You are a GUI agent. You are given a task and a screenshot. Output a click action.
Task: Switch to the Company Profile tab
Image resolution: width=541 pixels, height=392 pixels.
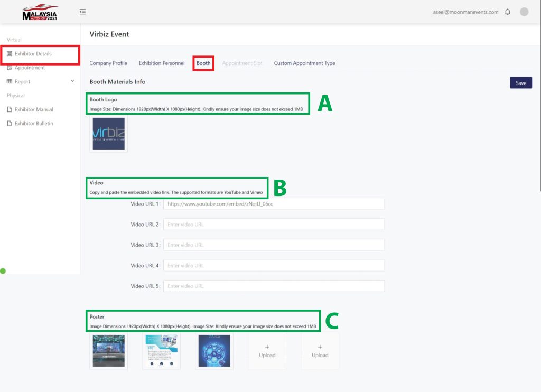tap(108, 63)
